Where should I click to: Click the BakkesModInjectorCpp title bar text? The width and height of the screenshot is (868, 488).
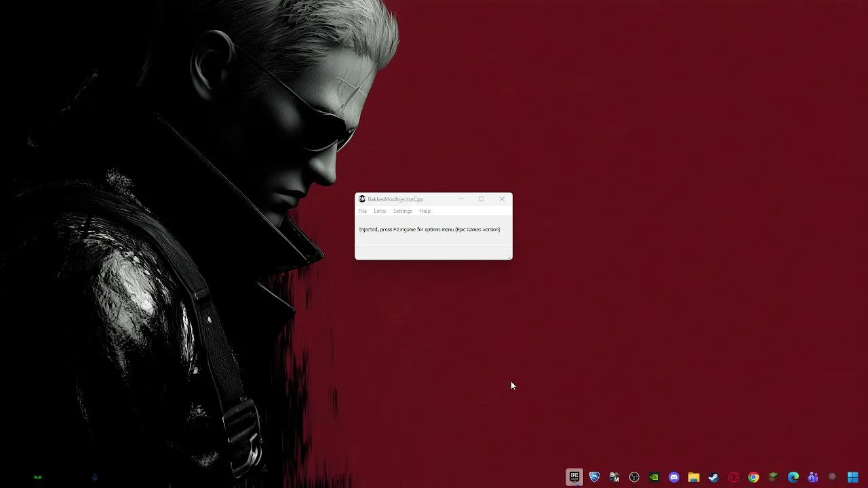(x=395, y=199)
